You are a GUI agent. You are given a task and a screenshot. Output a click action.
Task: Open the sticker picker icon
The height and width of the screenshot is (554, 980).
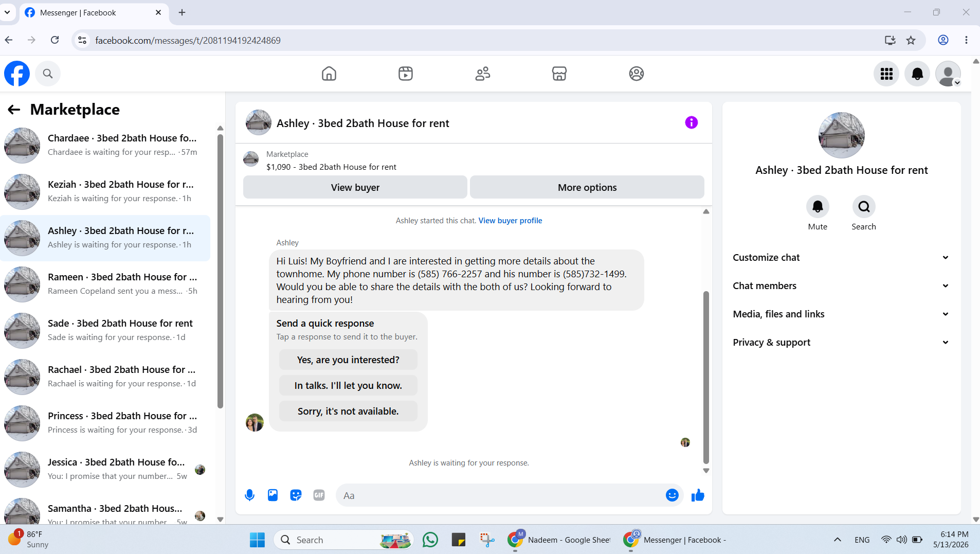point(296,495)
